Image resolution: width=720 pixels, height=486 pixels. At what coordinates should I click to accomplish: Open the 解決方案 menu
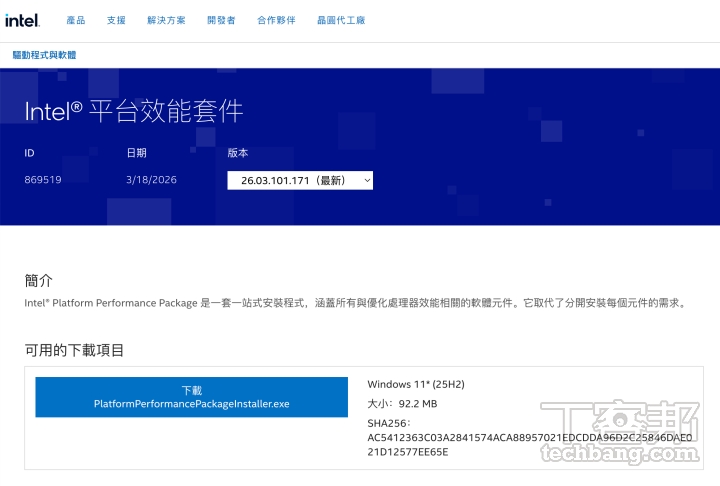pyautogui.click(x=166, y=20)
